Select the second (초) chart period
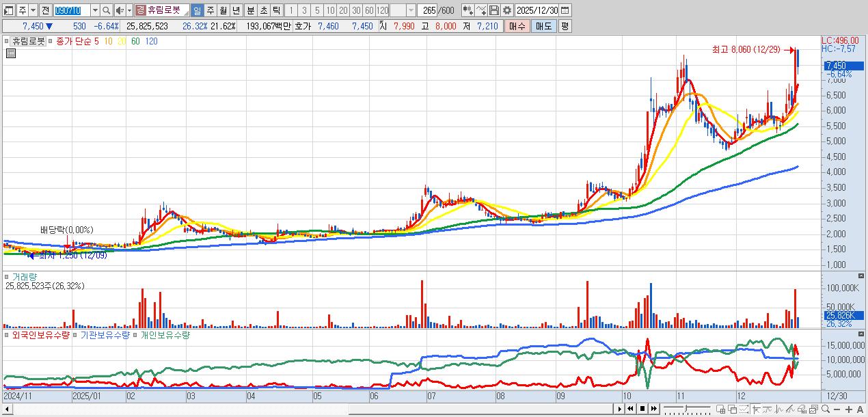868x417 pixels. [x=263, y=10]
